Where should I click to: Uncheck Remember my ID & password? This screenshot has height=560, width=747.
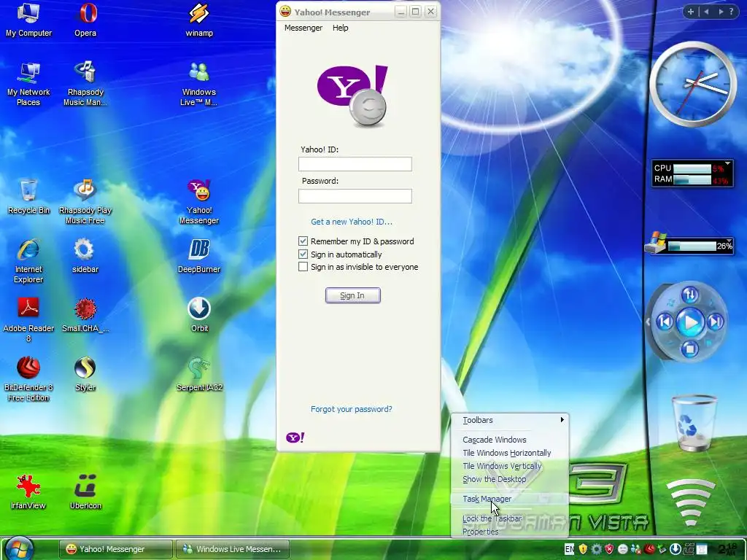click(x=303, y=241)
